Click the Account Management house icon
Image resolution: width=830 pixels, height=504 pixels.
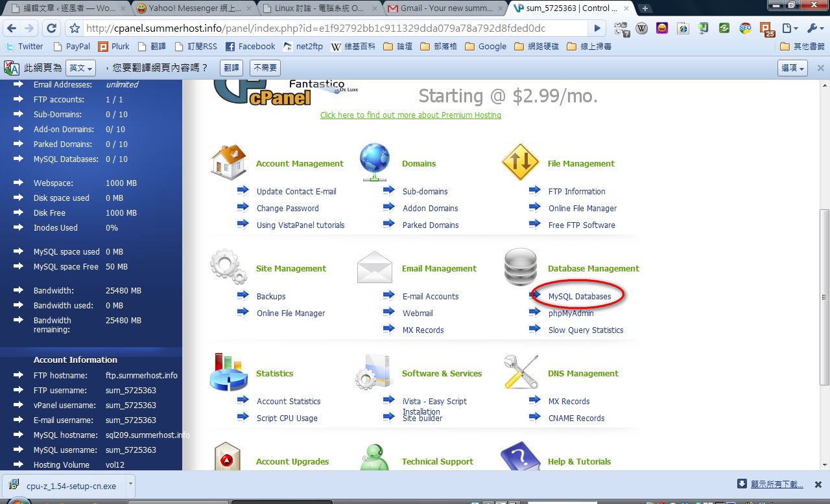point(228,161)
